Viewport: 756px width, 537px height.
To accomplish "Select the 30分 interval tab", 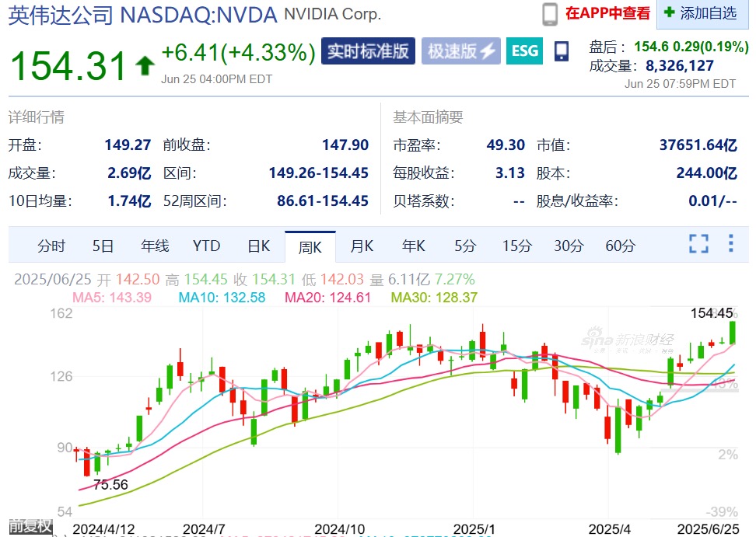I will pyautogui.click(x=569, y=246).
